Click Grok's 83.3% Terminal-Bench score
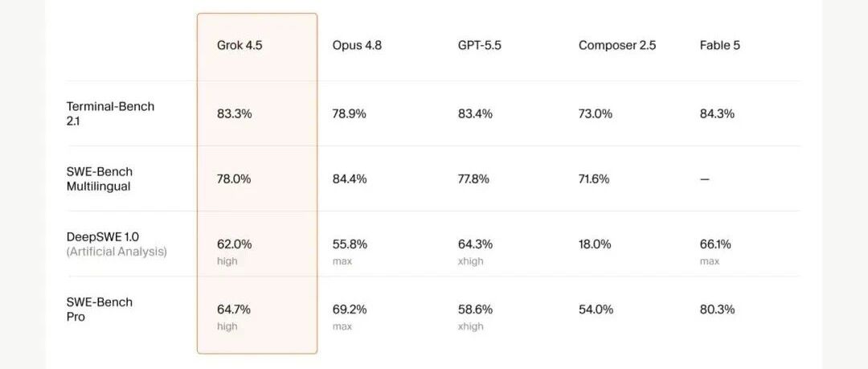The image size is (868, 369). click(234, 114)
